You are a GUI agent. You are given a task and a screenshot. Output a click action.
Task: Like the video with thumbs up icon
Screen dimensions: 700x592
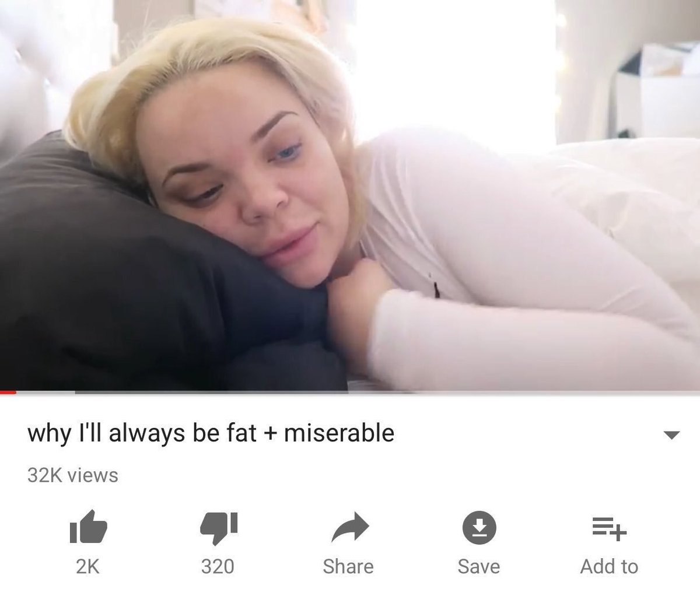pyautogui.click(x=87, y=528)
